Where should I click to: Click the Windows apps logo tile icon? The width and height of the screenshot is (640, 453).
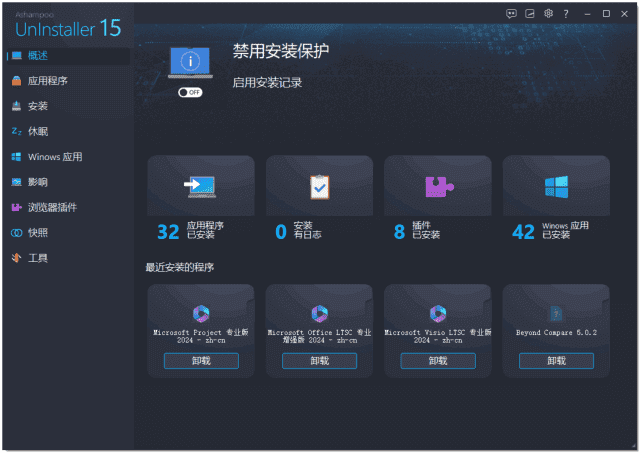pyautogui.click(x=556, y=186)
